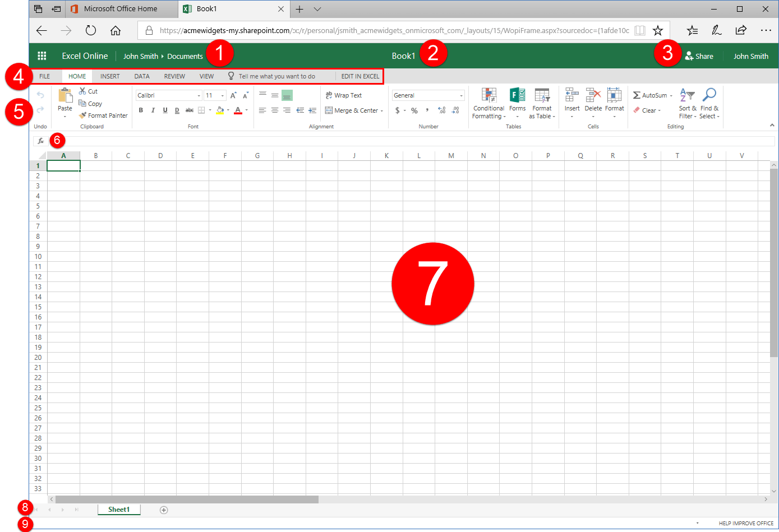Select the Format Painter tool
This screenshot has height=532, width=779.
(x=103, y=115)
